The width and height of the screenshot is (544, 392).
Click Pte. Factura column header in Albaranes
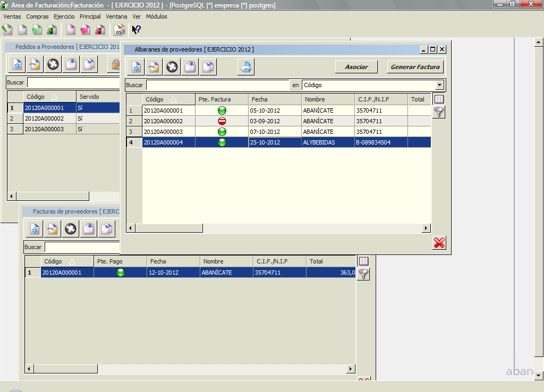tap(222, 99)
